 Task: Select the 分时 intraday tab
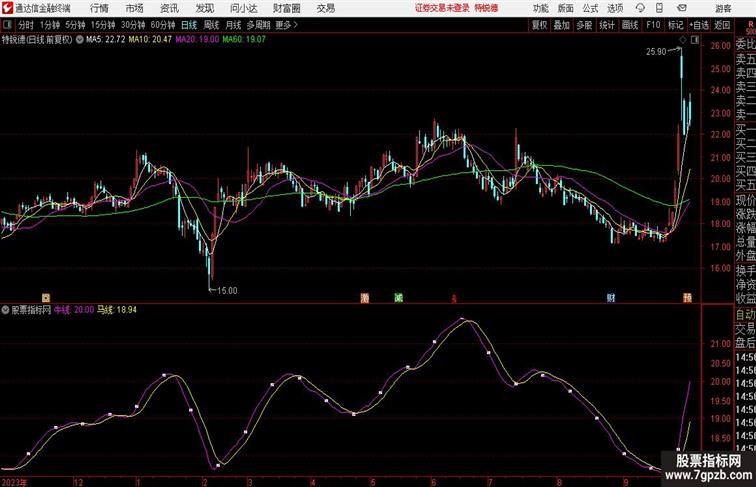[x=26, y=25]
